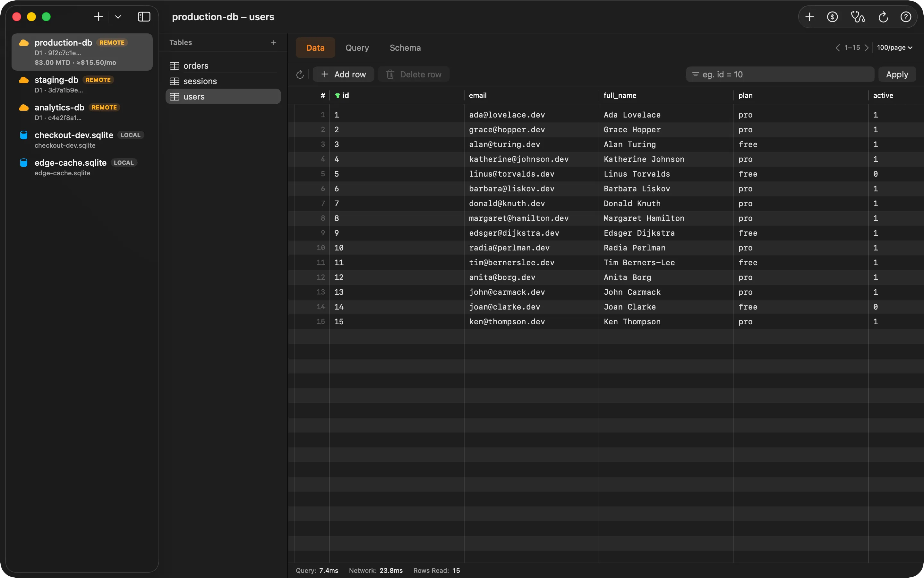Click the LOCAL badge on checkout-dev.sqlite
The height and width of the screenshot is (578, 924).
coord(131,135)
